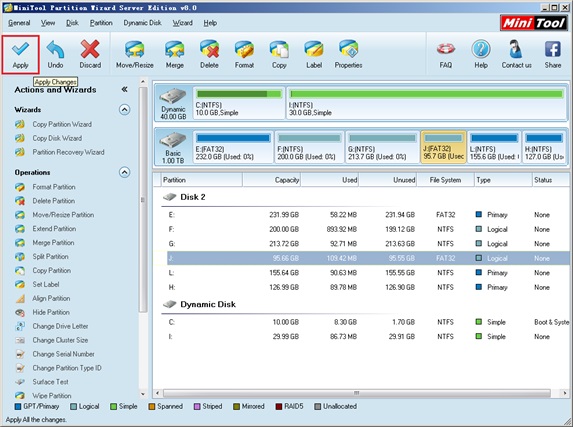Click sidebar scroll down arrow

point(143,394)
